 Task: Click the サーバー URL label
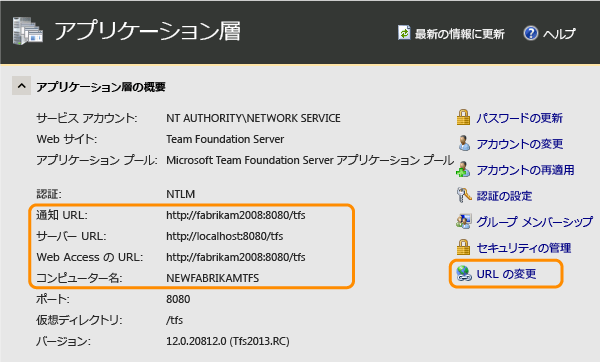71,236
